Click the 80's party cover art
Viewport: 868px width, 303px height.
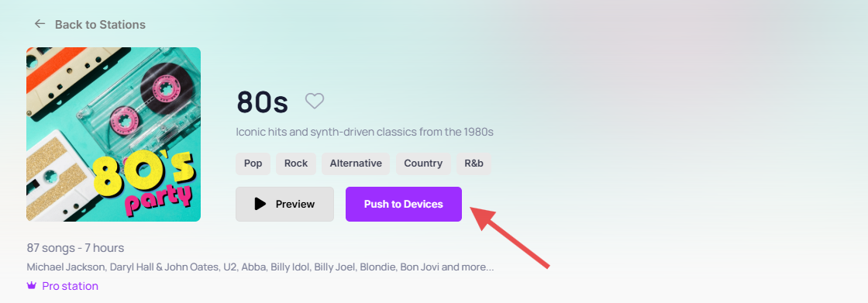point(113,134)
